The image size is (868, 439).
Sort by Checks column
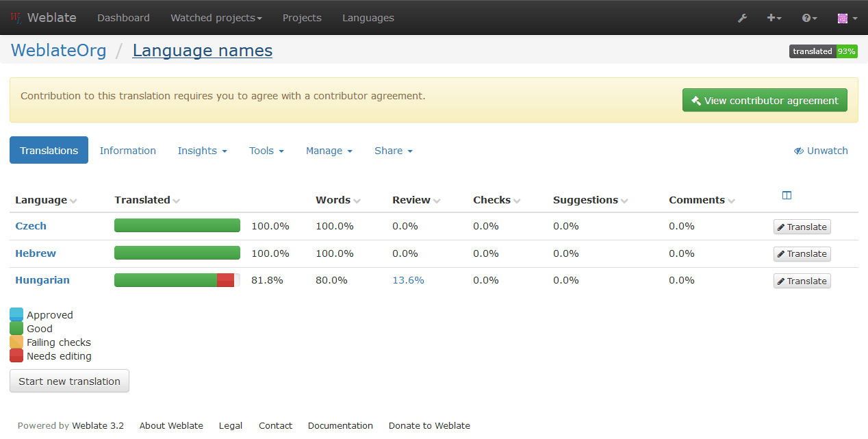tap(497, 200)
